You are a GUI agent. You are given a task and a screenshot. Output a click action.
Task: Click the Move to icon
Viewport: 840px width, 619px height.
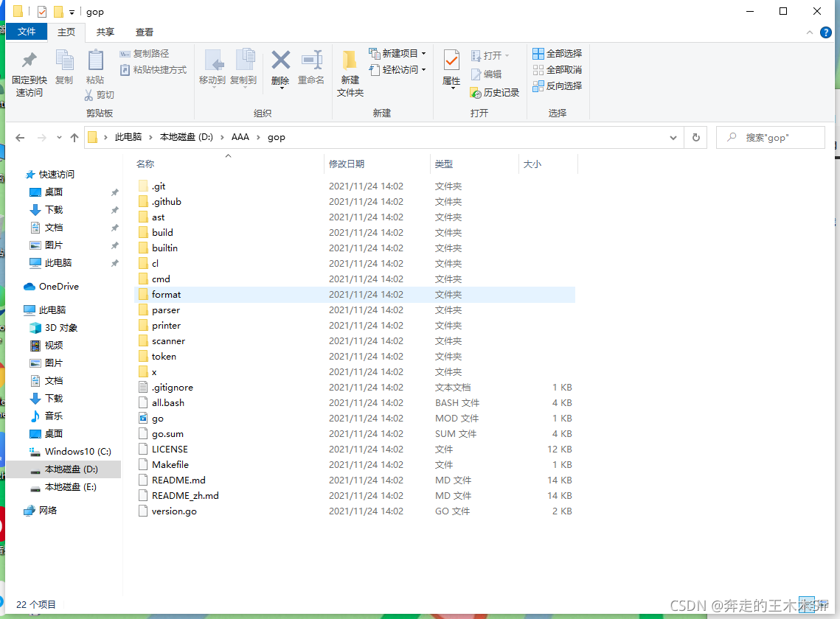tap(213, 60)
